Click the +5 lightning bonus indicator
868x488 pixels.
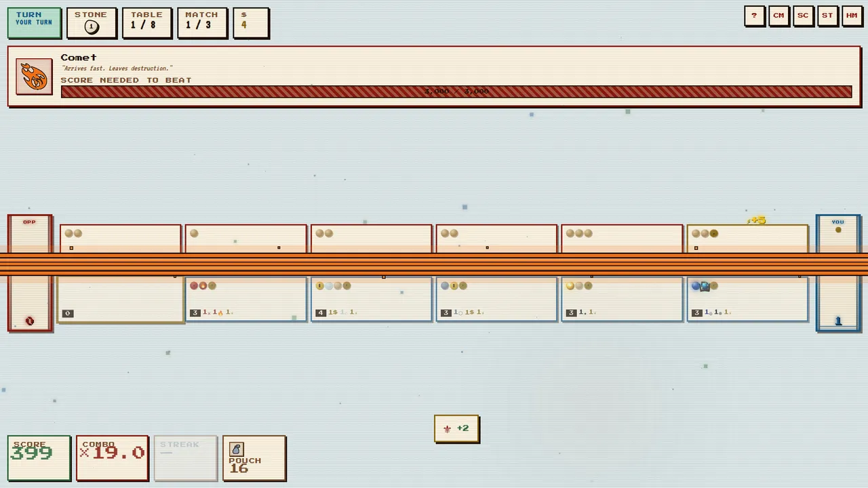pos(756,220)
